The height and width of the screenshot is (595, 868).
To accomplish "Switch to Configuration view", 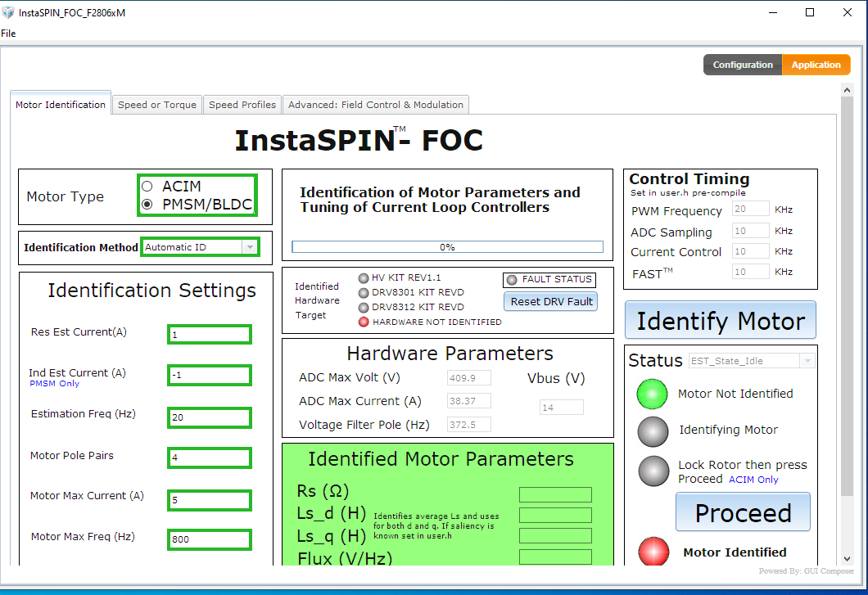I will [x=743, y=65].
